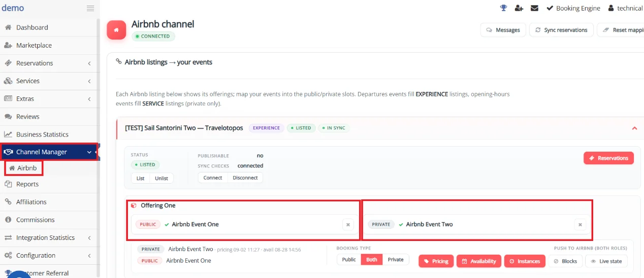Open Messages button

pos(503,30)
